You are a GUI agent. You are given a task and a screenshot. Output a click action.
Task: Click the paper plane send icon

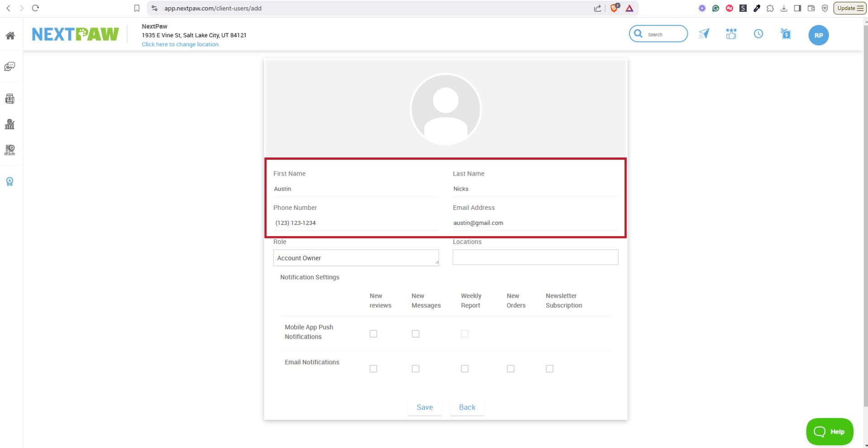pyautogui.click(x=704, y=34)
